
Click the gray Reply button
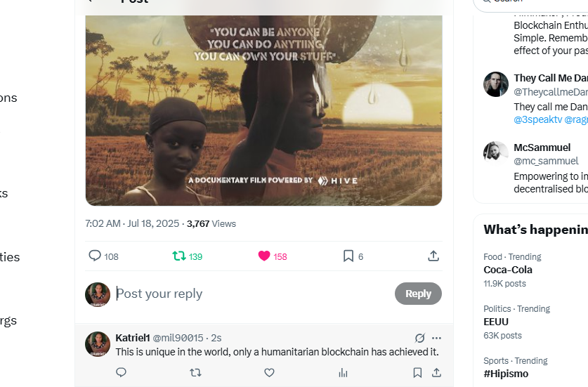click(x=418, y=294)
